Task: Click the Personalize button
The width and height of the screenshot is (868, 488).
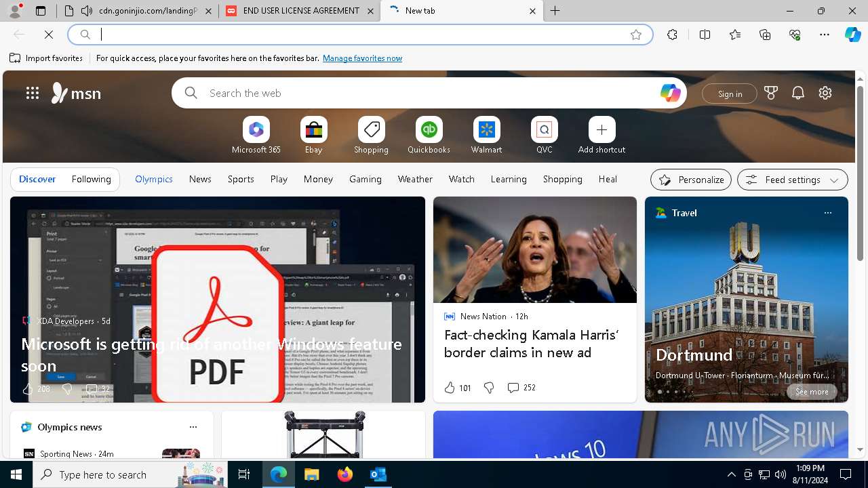Action: coord(691,180)
